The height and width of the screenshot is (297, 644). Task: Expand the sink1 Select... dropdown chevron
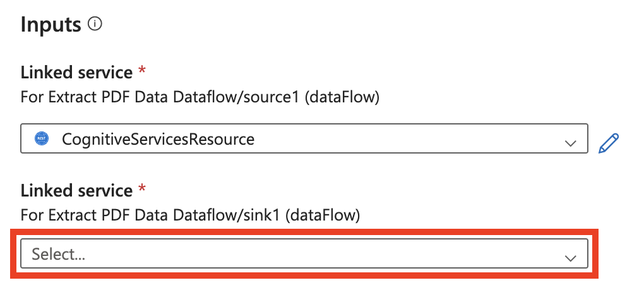(x=571, y=257)
